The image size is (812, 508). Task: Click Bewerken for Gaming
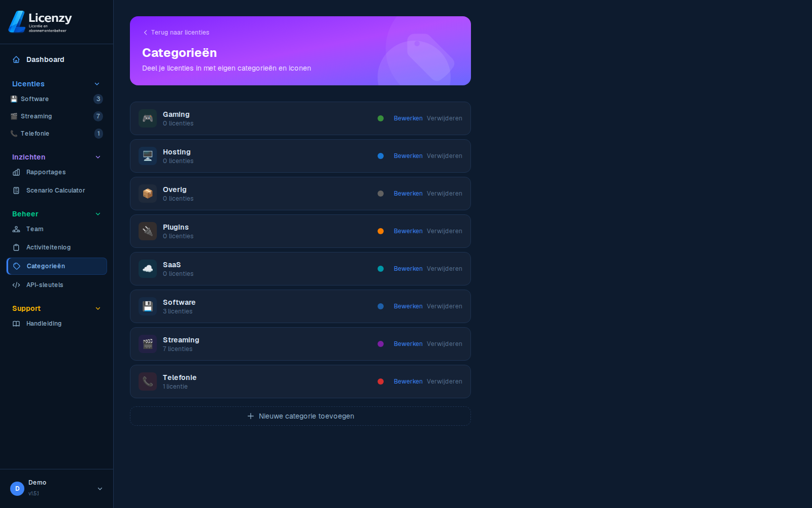point(408,118)
